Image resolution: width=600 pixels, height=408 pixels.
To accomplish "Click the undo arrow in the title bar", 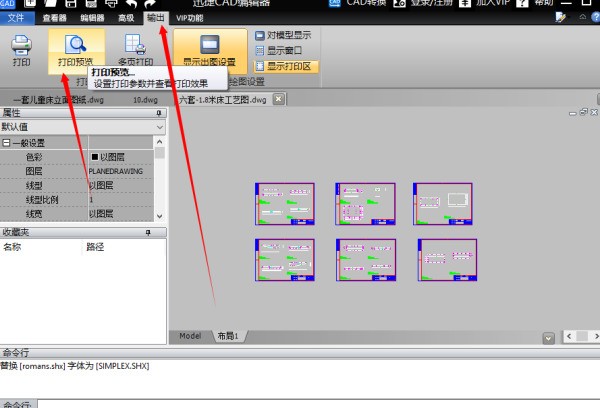I will click(131, 5).
